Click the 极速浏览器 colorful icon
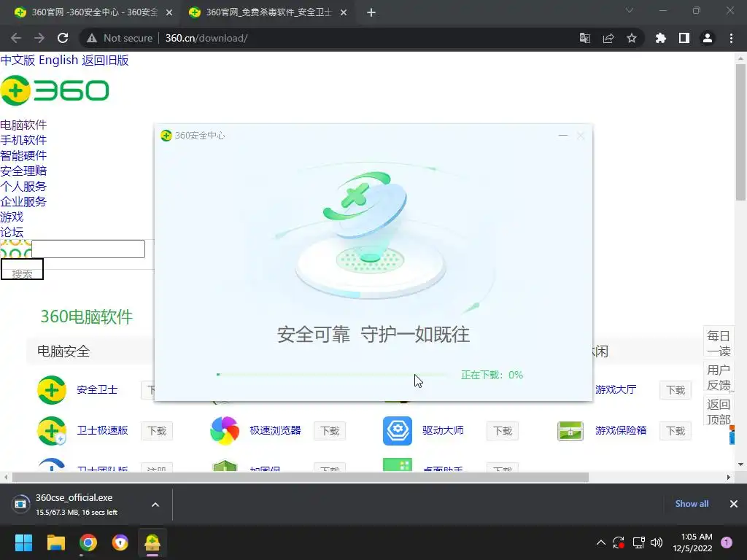Viewport: 747px width, 560px height. click(x=225, y=431)
